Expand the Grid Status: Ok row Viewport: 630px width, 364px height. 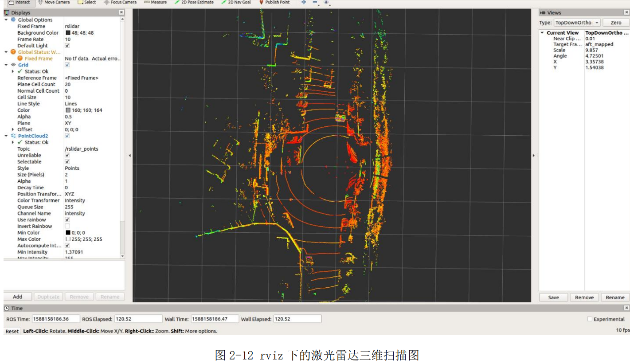[13, 71]
